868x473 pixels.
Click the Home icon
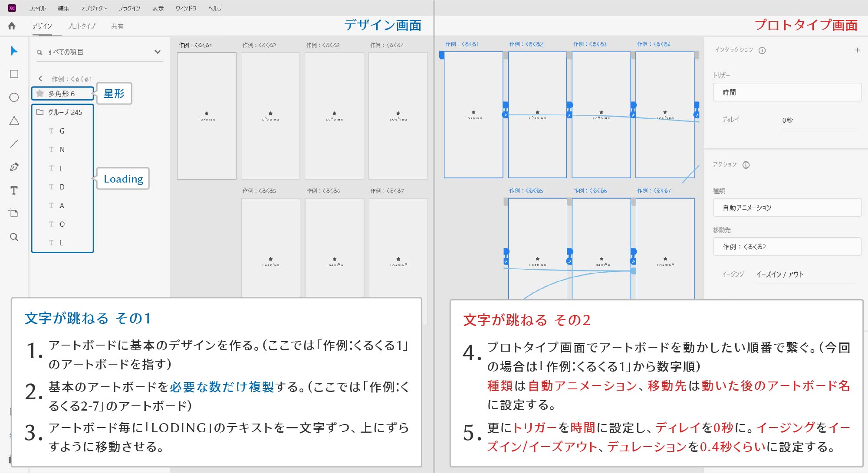[12, 26]
